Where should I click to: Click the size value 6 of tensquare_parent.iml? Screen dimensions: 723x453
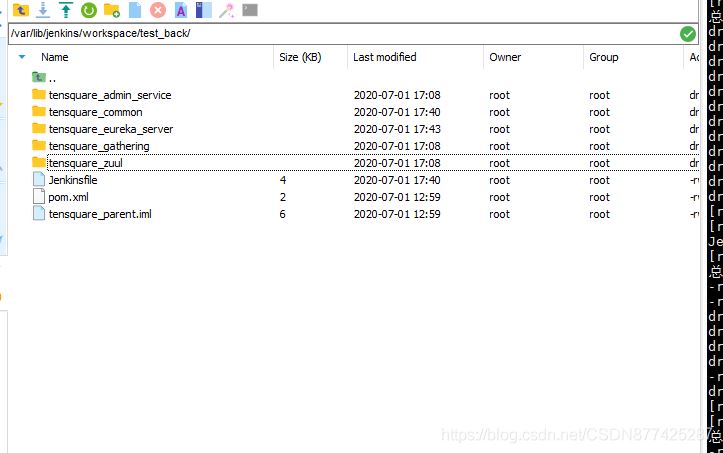283,214
